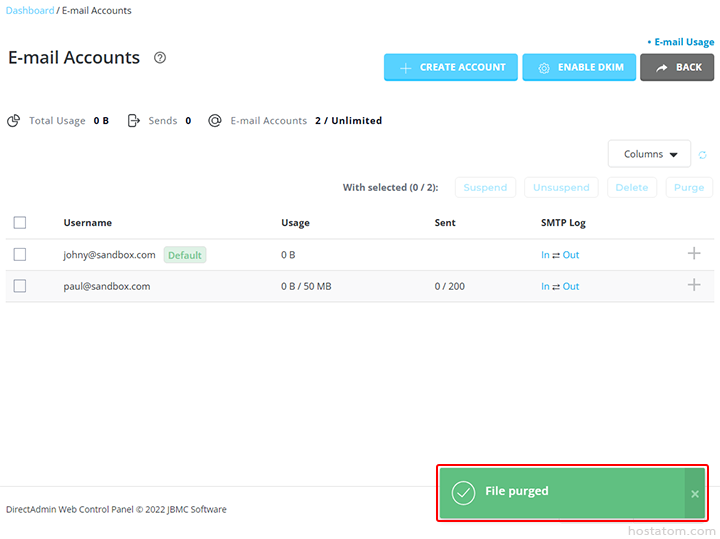720x539 pixels.
Task: Open SMTP In log for johny@sandbox.com
Action: [x=545, y=255]
